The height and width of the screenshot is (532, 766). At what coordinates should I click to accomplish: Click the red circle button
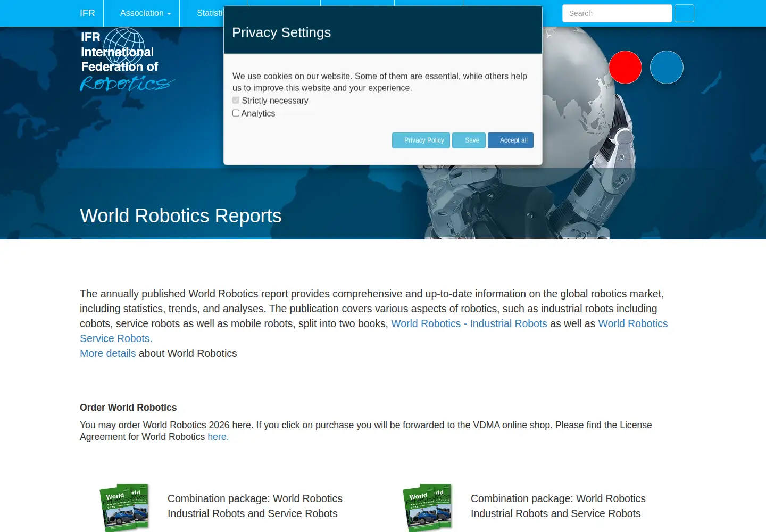625,67
